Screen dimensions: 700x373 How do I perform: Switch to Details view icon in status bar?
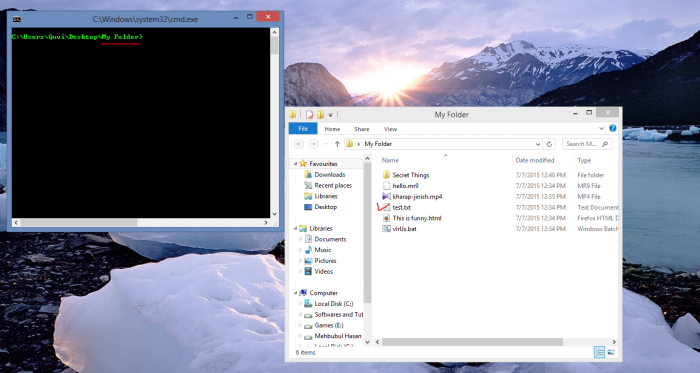600,352
